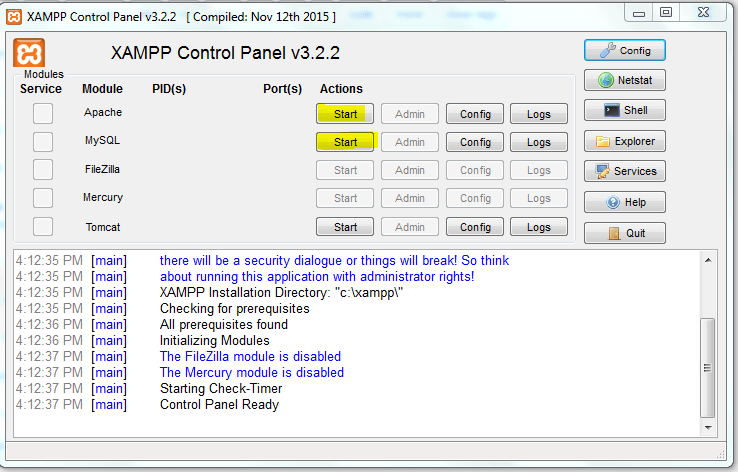Image resolution: width=738 pixels, height=472 pixels.
Task: Open the MySQL Config options
Action: tap(475, 142)
